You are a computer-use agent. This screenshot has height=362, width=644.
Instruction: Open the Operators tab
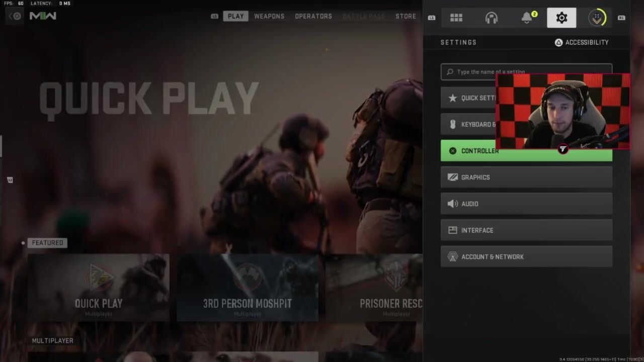point(313,16)
